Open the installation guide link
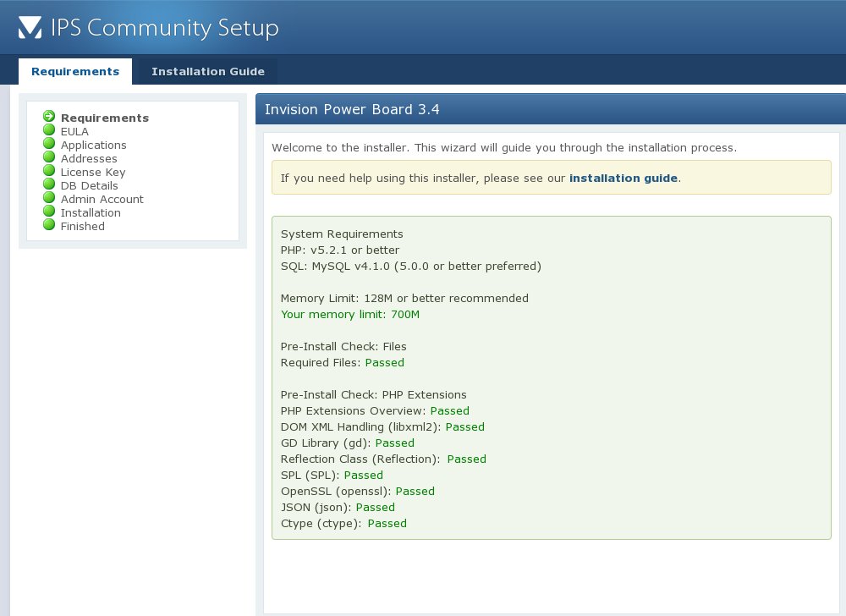 (x=624, y=178)
